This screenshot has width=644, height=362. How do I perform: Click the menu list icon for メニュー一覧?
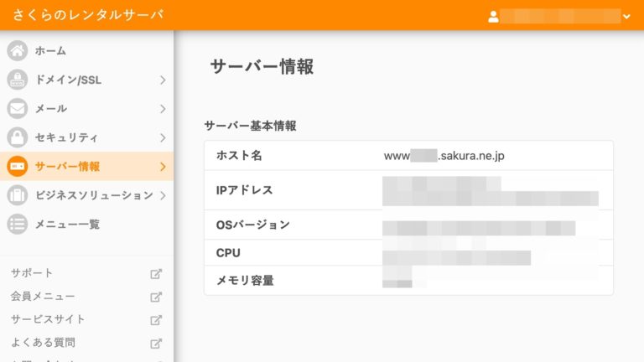[x=18, y=224]
